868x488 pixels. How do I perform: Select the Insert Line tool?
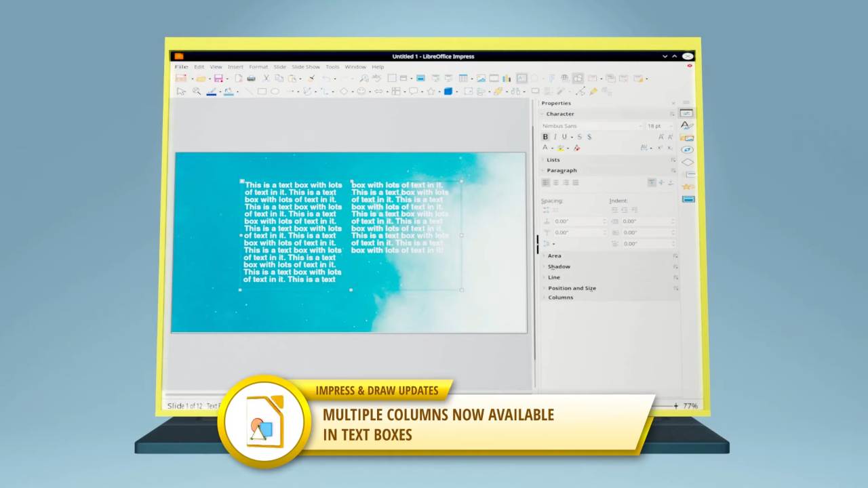[x=249, y=91]
